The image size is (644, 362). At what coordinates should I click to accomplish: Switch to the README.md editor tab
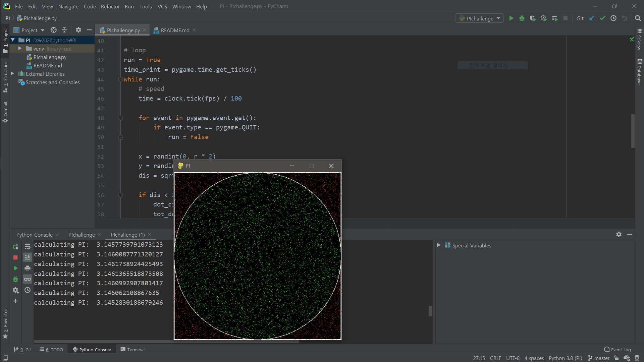(x=174, y=30)
